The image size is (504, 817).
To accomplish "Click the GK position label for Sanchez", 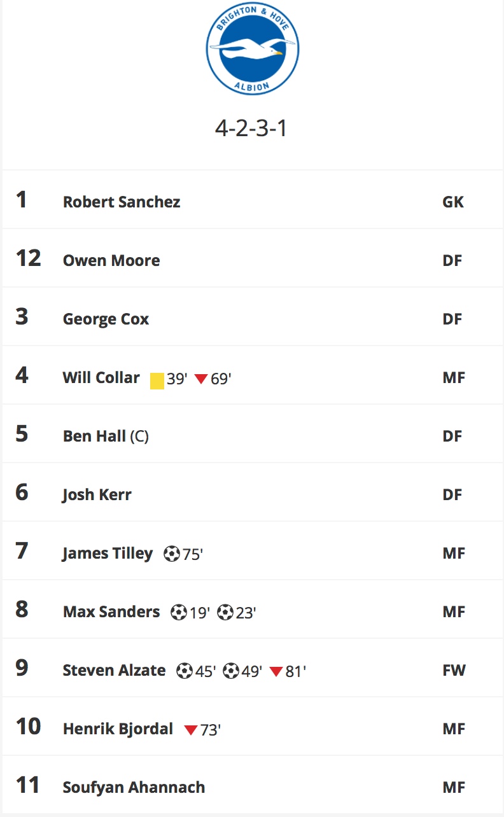I will (453, 202).
